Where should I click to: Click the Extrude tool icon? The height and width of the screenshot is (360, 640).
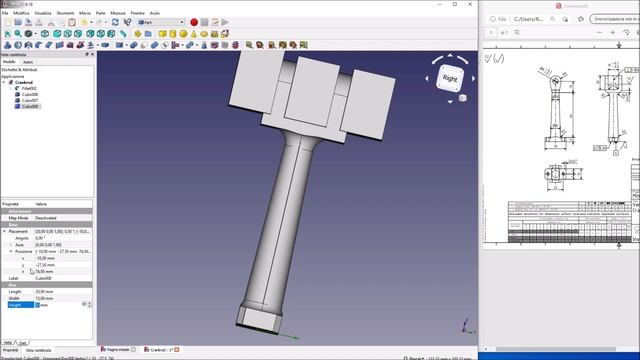7,45
